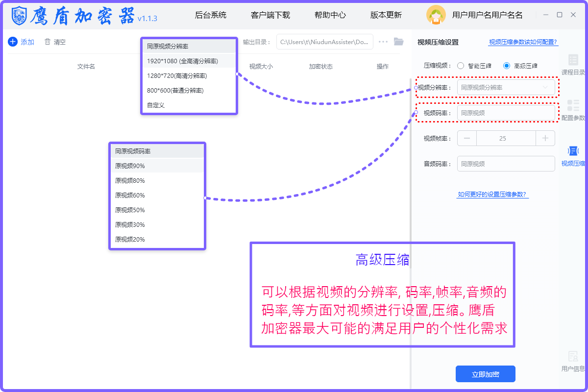
Task: Select 视频压缩 sidebar icon
Action: (x=573, y=151)
